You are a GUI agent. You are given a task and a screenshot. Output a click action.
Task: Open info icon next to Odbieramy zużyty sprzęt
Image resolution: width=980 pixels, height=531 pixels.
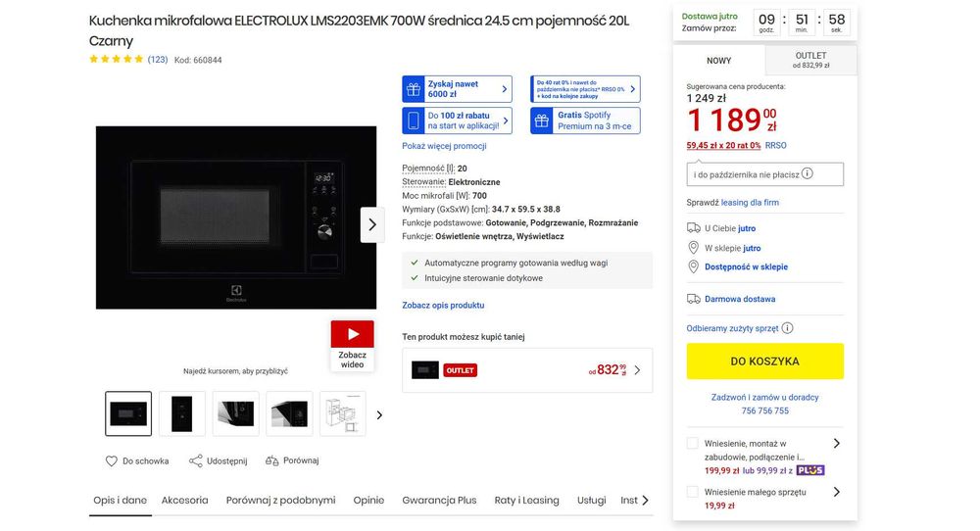point(788,328)
